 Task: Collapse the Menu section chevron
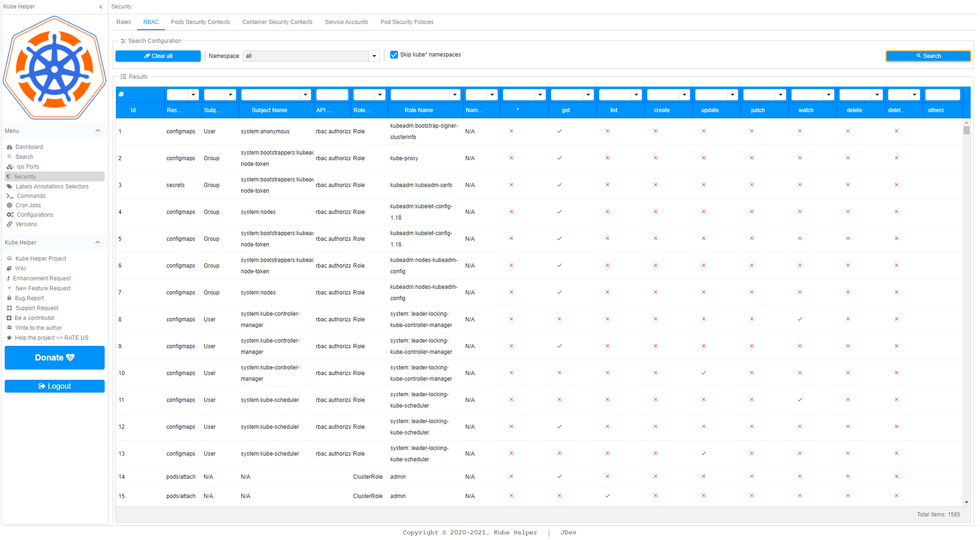(x=98, y=131)
